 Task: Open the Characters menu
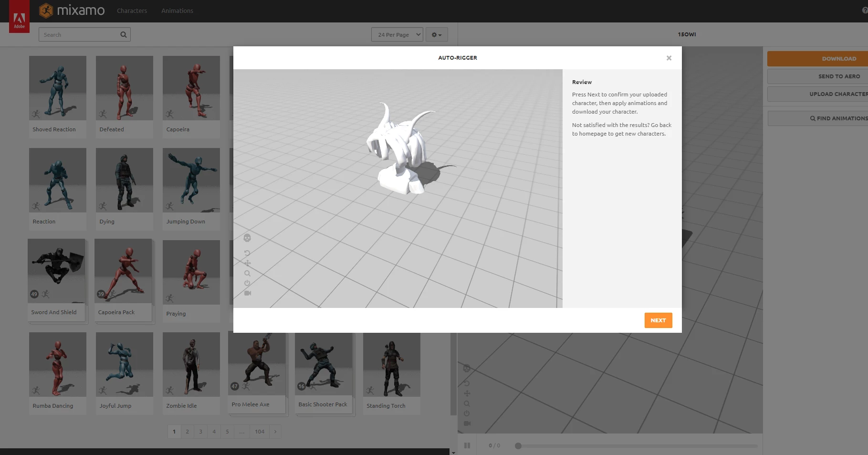point(132,11)
